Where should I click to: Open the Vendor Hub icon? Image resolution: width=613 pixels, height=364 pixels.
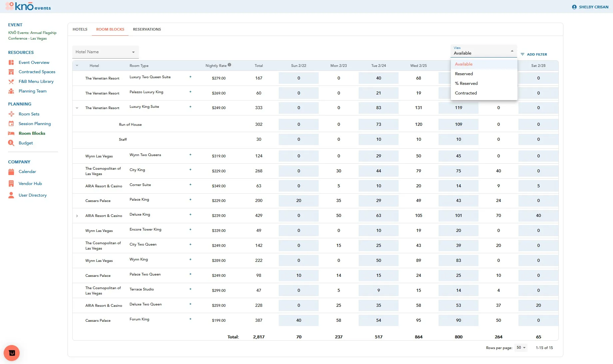(11, 184)
